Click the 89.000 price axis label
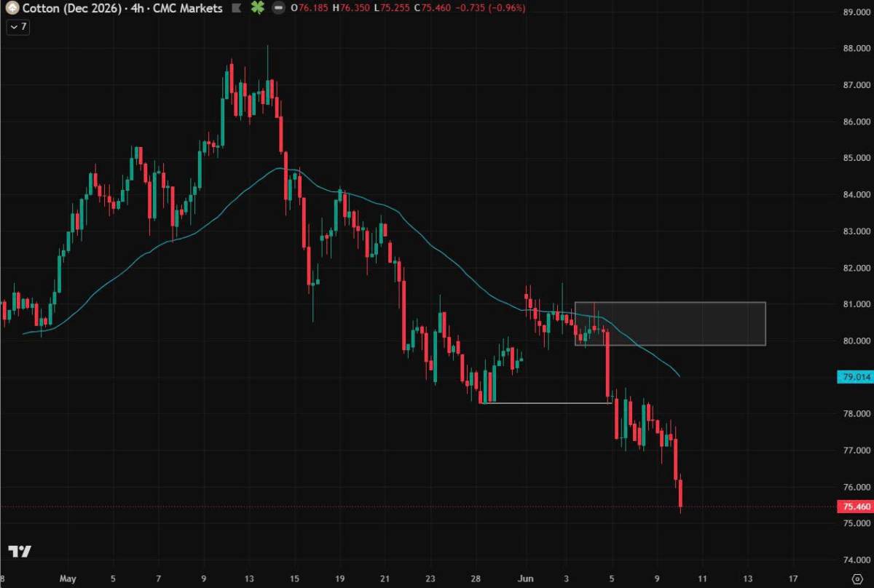874x588 pixels. tap(857, 12)
